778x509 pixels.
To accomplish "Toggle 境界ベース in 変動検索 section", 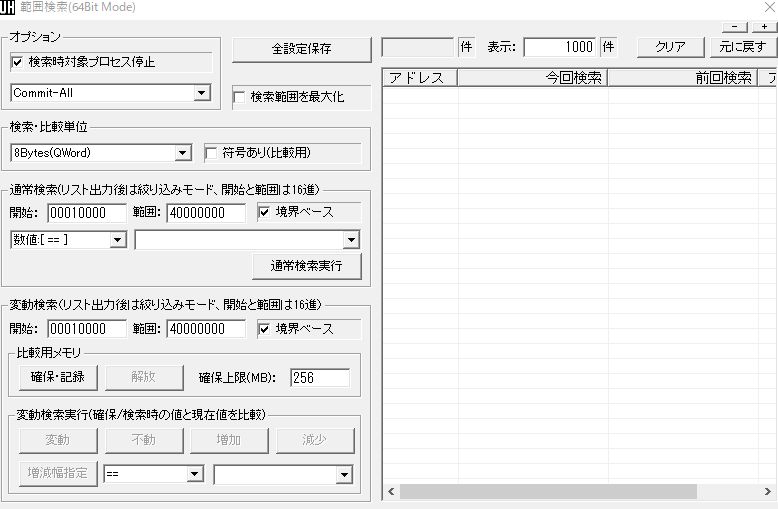I will click(x=264, y=329).
